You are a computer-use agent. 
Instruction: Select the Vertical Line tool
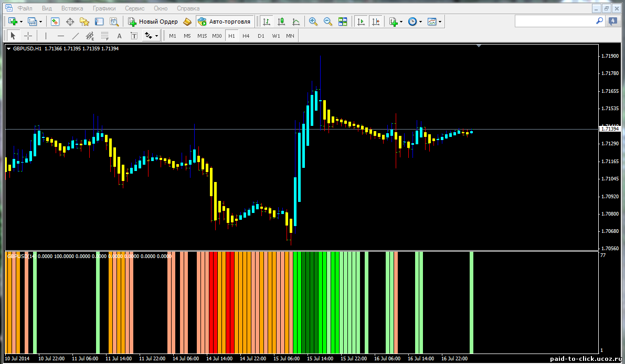coord(46,36)
